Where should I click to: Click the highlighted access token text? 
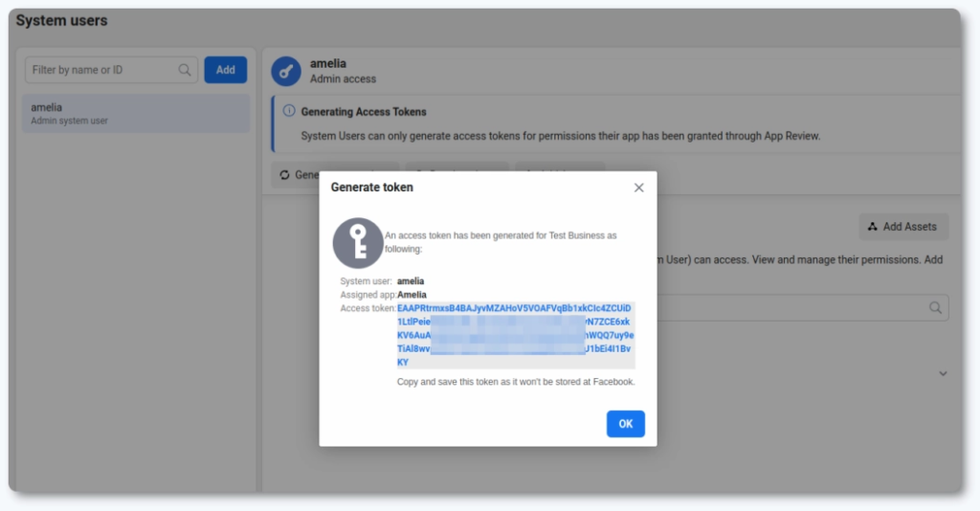coord(515,336)
